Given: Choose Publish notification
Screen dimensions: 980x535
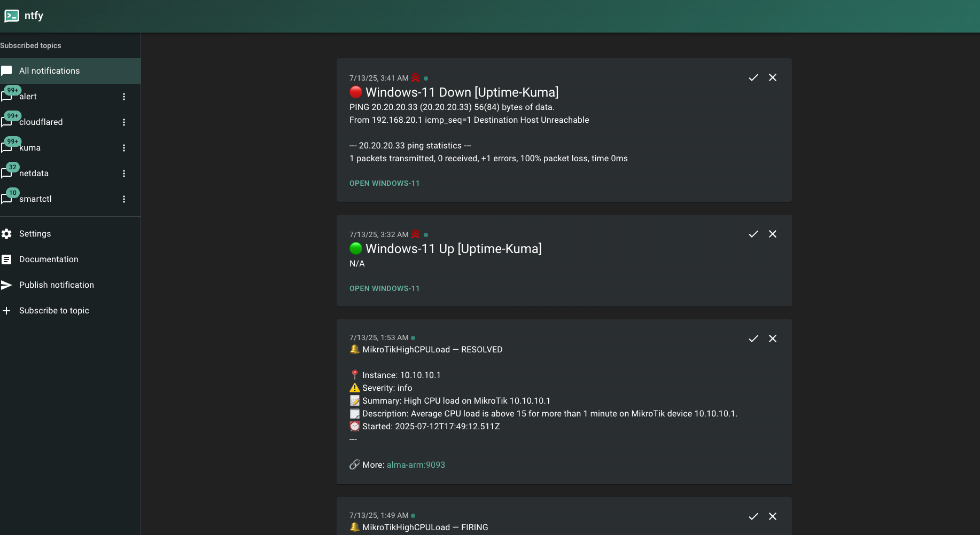Looking at the screenshot, I should 70,285.
